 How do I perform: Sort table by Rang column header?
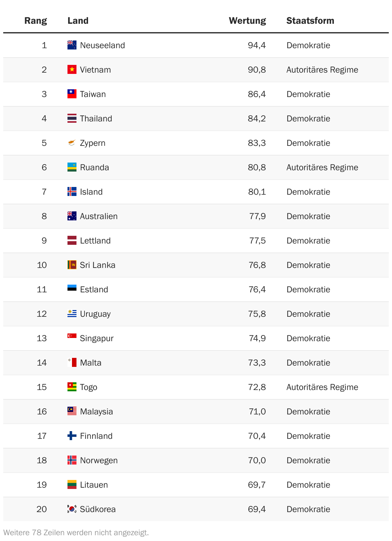pyautogui.click(x=36, y=21)
